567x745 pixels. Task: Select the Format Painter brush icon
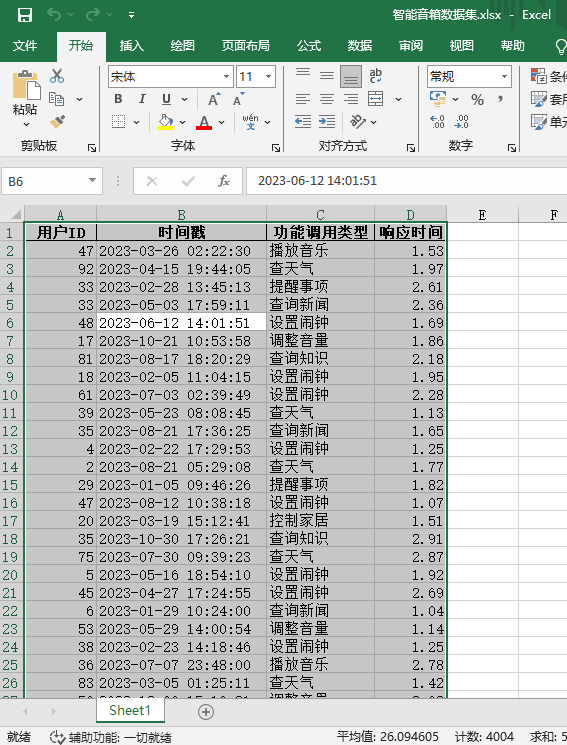57,122
